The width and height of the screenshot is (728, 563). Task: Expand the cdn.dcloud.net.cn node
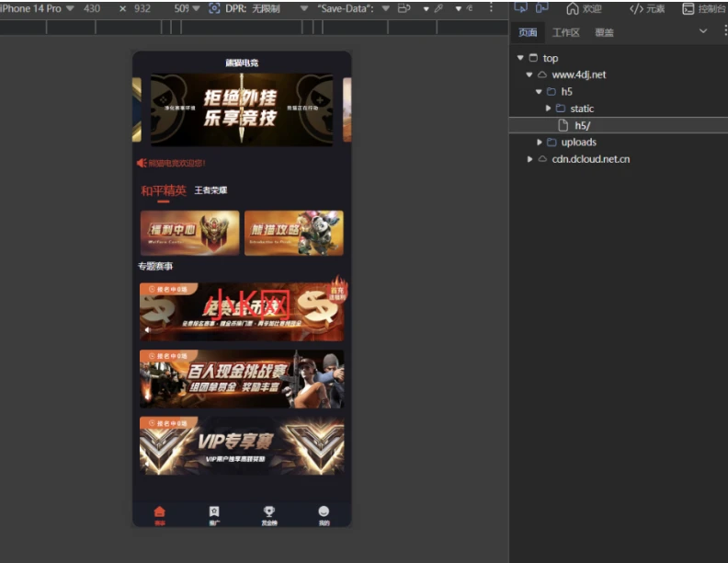(x=529, y=159)
